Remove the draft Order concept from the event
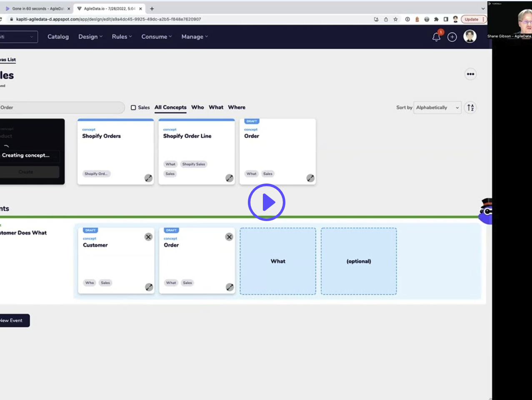Image resolution: width=532 pixels, height=400 pixels. coord(228,237)
